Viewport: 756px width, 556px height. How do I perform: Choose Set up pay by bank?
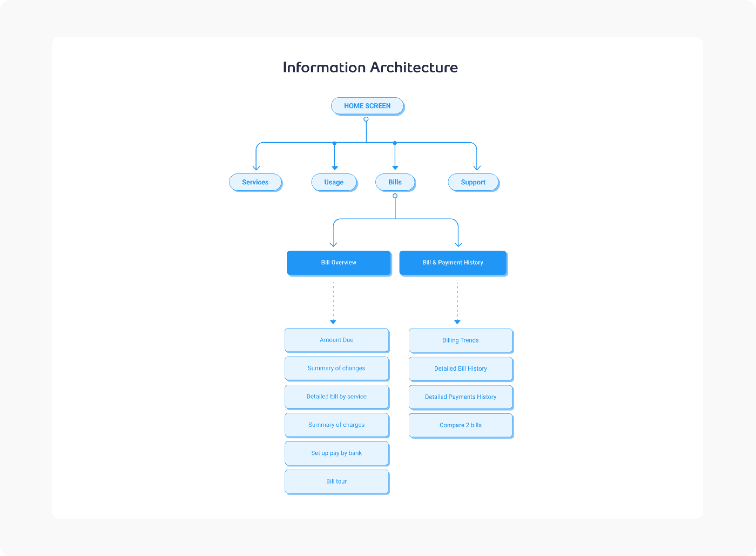click(x=336, y=453)
